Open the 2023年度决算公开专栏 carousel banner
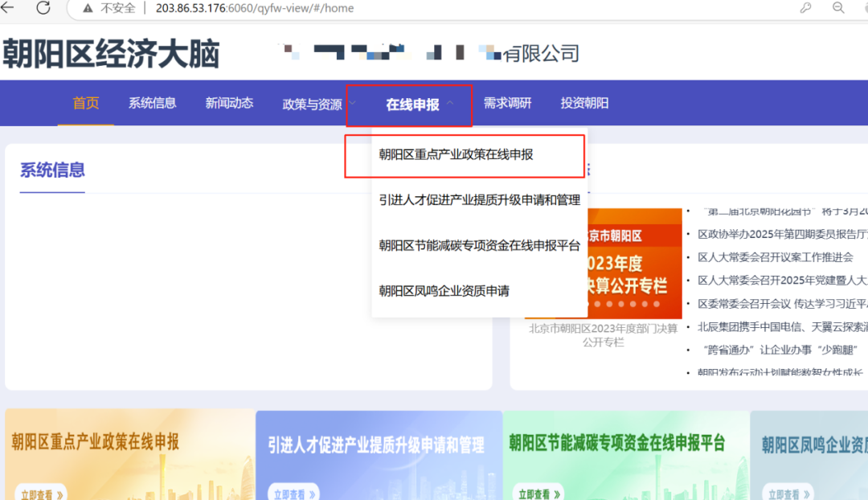Screen dimensions: 868x500 tap(633, 263)
